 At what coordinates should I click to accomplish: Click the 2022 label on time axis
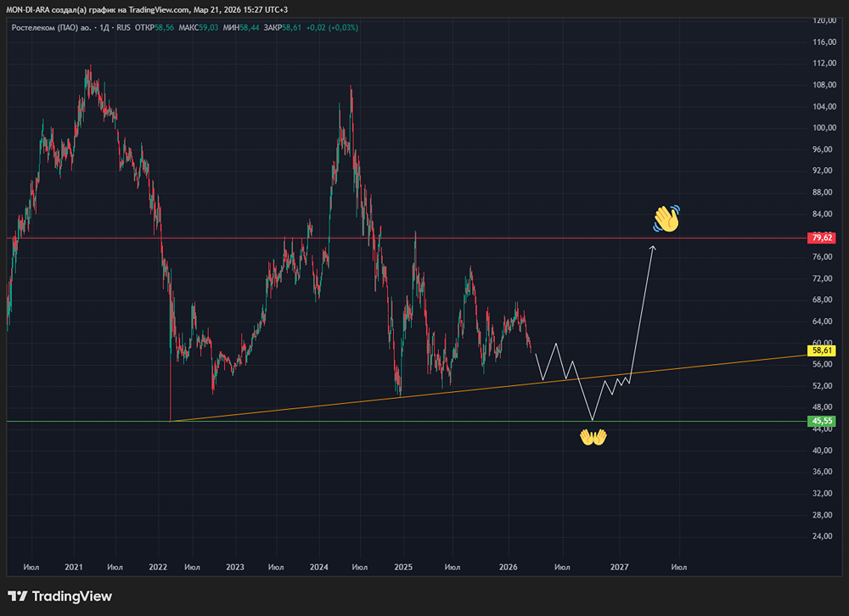click(x=158, y=568)
